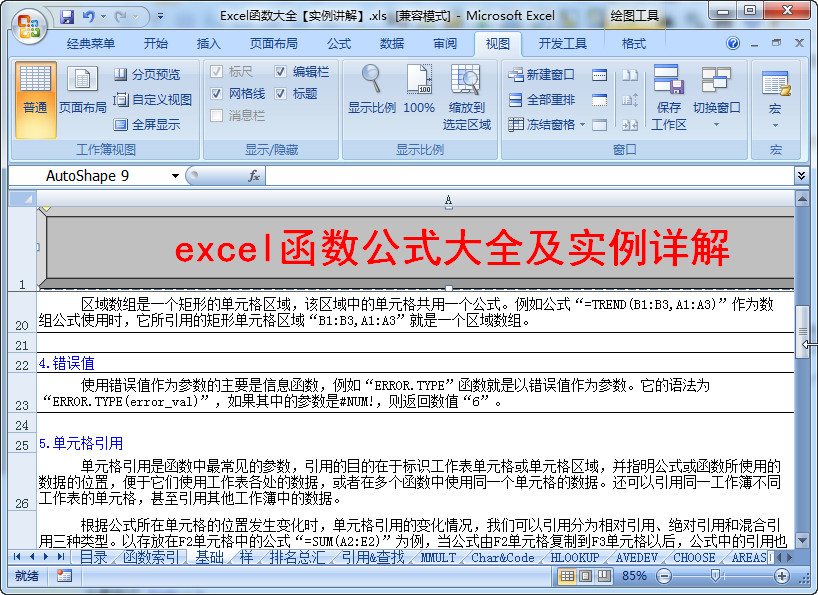Image resolution: width=818 pixels, height=595 pixels.
Task: Open the 经典菜单 tab
Action: (91, 44)
